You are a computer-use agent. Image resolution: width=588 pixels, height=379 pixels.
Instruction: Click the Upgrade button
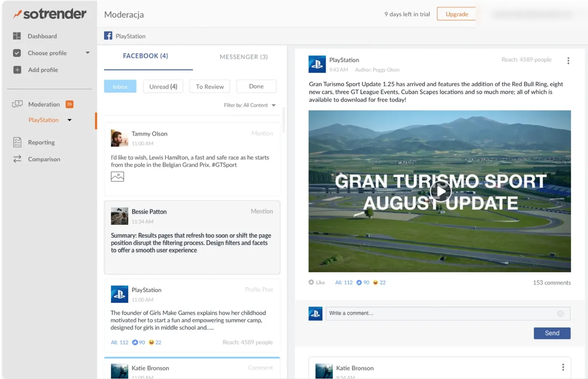coord(457,14)
